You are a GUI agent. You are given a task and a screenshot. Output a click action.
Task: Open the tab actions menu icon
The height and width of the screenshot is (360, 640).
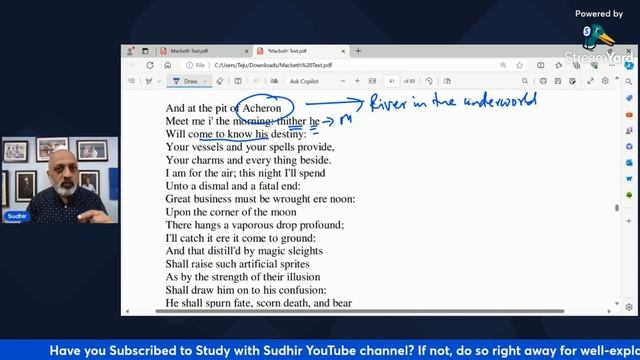tap(145, 51)
